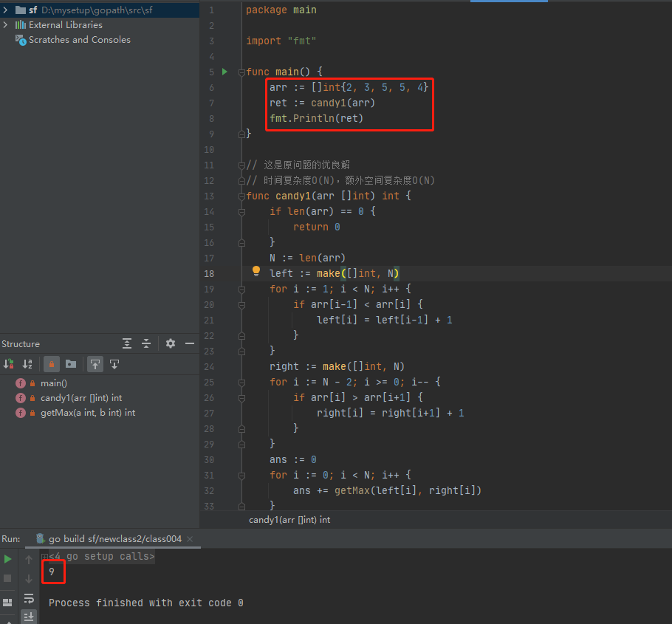Select the go build sf/newclass2/class004 run tab
Image resolution: width=672 pixels, height=624 pixels.
[113, 539]
